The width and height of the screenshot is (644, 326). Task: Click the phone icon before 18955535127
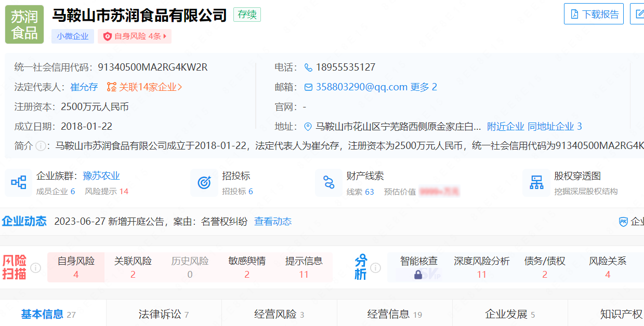click(x=309, y=67)
